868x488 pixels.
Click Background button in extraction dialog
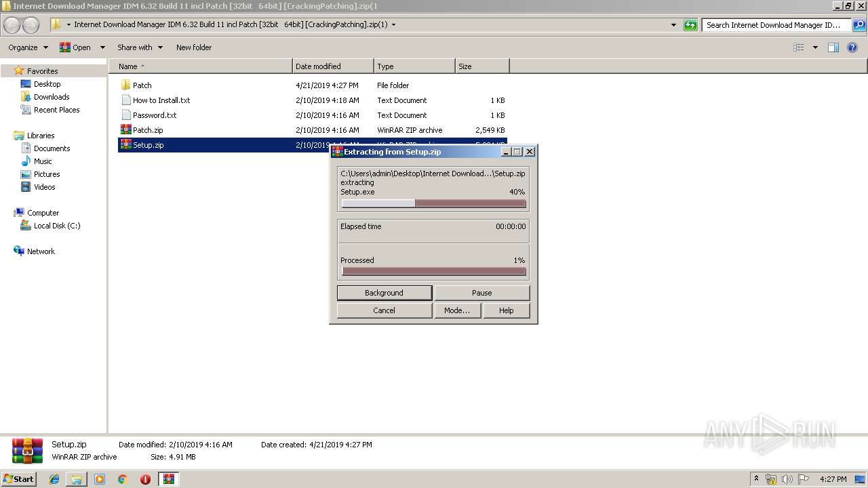tap(384, 293)
